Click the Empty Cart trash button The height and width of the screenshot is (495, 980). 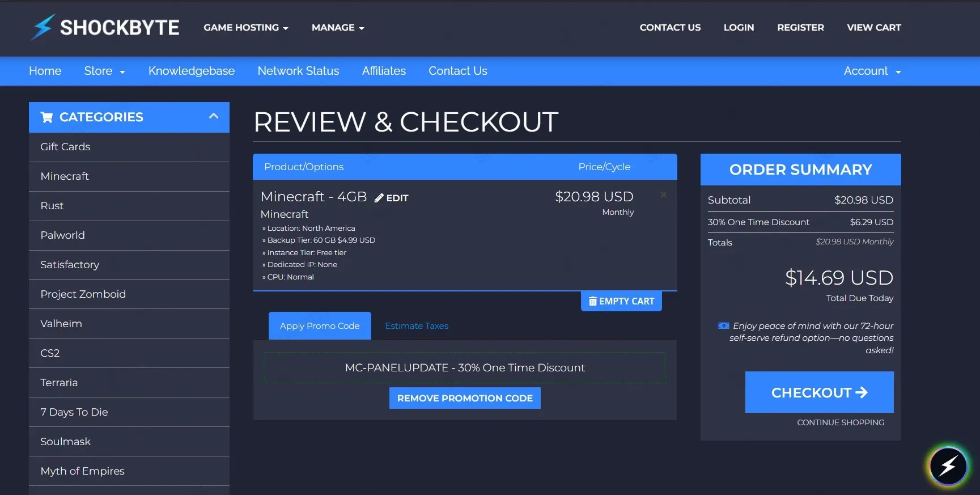pyautogui.click(x=621, y=301)
